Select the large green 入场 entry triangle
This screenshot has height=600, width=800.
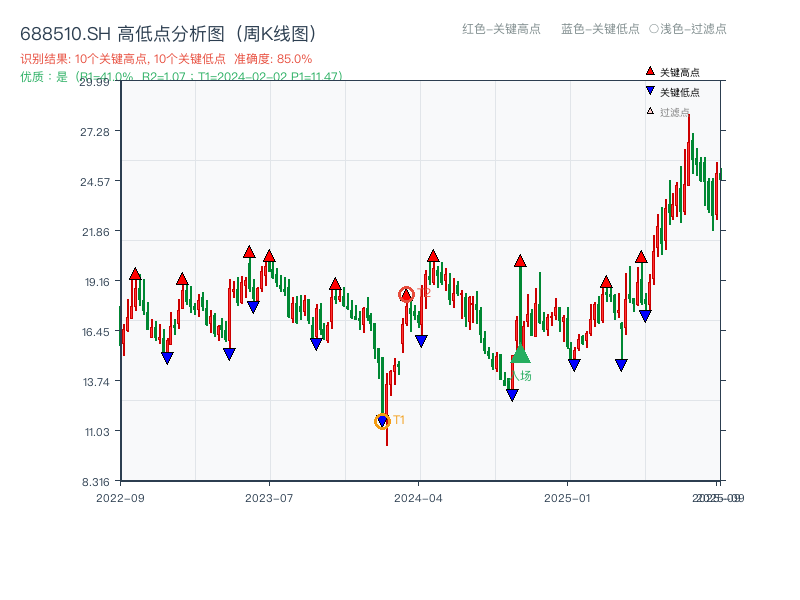(x=520, y=354)
